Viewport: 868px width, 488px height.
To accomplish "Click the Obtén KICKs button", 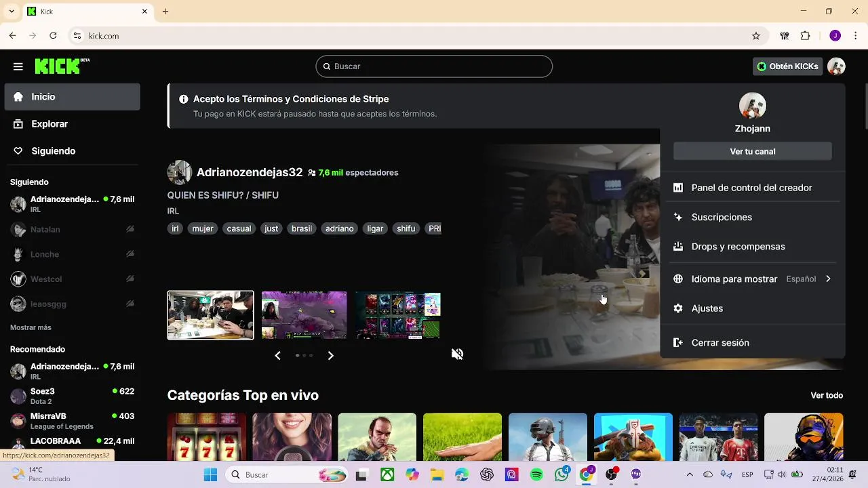I will coord(788,66).
